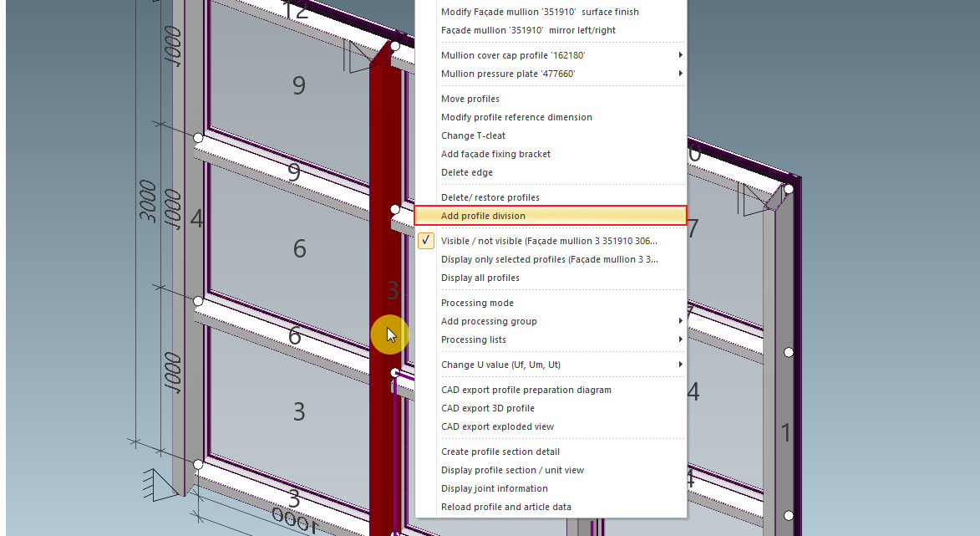Image resolution: width=980 pixels, height=536 pixels.
Task: Select 'Display all profiles' option
Action: (480, 278)
